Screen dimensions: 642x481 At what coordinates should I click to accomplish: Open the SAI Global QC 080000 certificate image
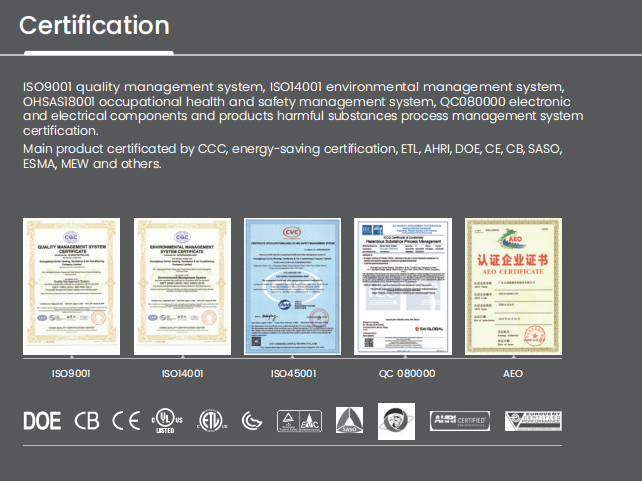click(403, 286)
